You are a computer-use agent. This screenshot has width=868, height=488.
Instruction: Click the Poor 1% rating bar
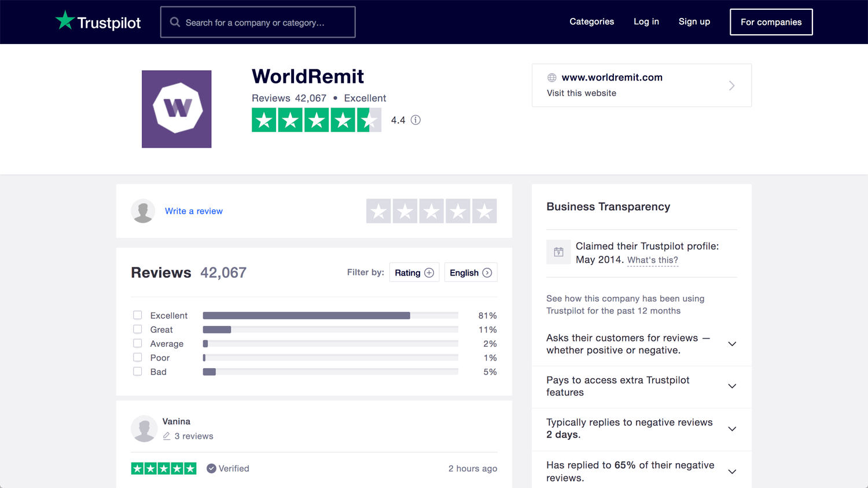(x=330, y=358)
